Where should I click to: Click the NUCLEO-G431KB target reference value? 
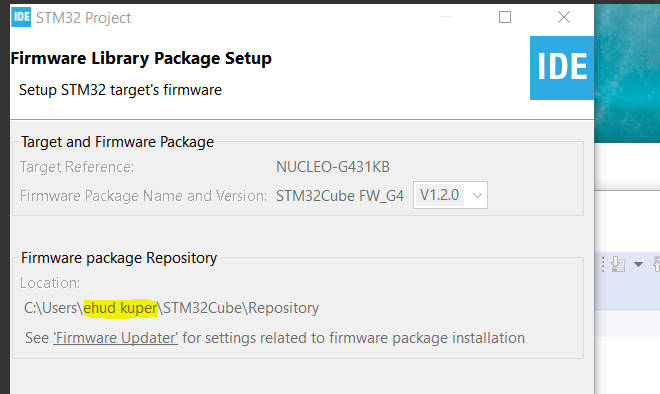(333, 167)
